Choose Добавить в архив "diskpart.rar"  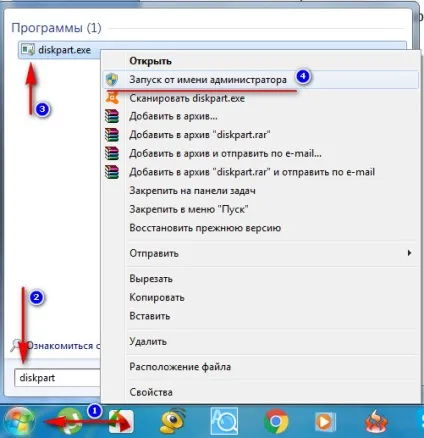click(200, 135)
